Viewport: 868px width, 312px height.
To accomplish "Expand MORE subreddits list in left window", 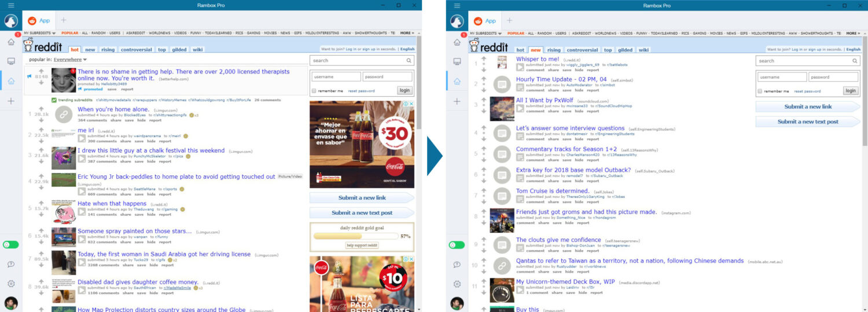I will point(408,34).
